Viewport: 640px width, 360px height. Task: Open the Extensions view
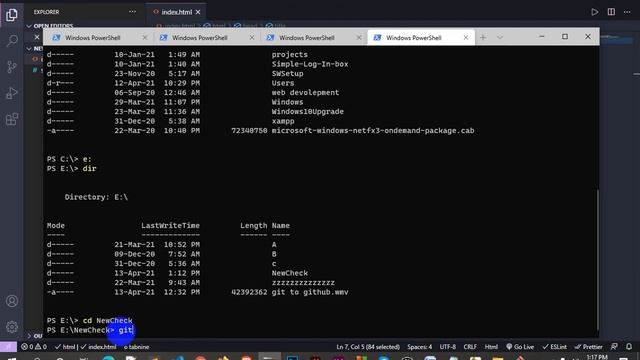click(12, 119)
